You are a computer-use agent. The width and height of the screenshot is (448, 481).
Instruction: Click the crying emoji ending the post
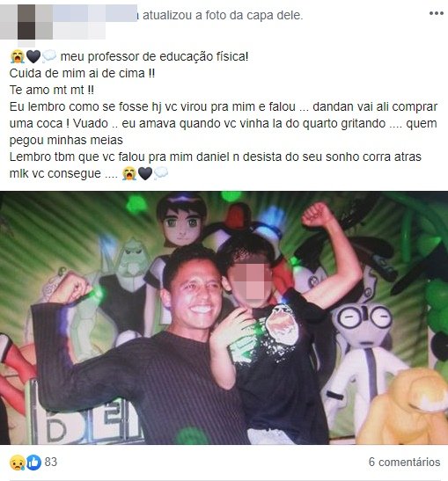coord(129,173)
